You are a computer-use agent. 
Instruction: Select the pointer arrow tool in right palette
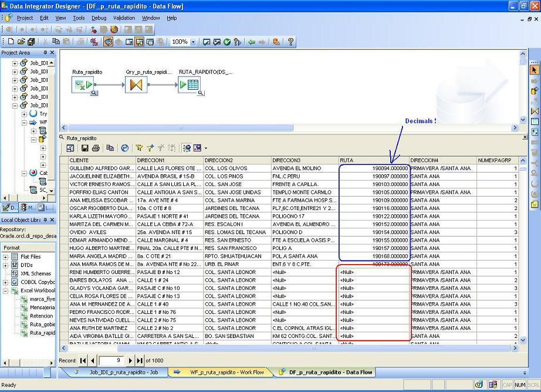click(x=534, y=70)
